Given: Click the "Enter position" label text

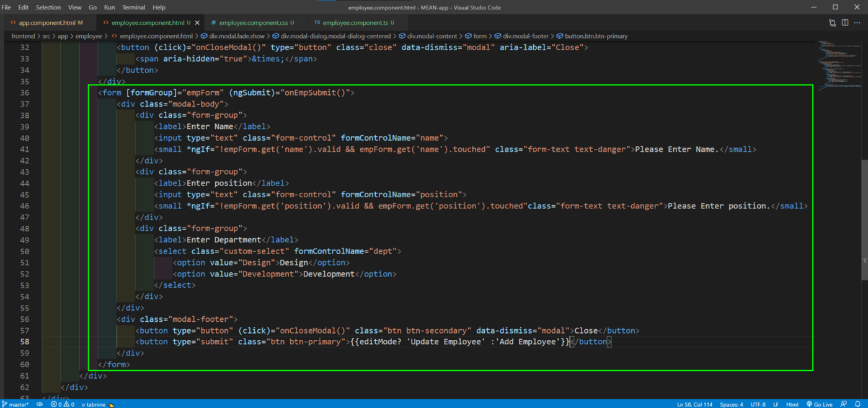Looking at the screenshot, I should [x=219, y=184].
